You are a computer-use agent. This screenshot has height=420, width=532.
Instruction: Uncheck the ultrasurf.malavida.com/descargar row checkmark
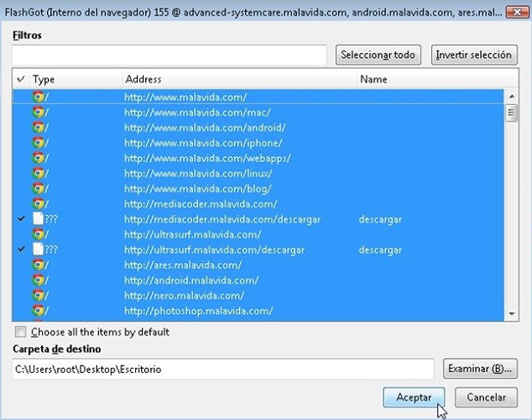pyautogui.click(x=21, y=249)
